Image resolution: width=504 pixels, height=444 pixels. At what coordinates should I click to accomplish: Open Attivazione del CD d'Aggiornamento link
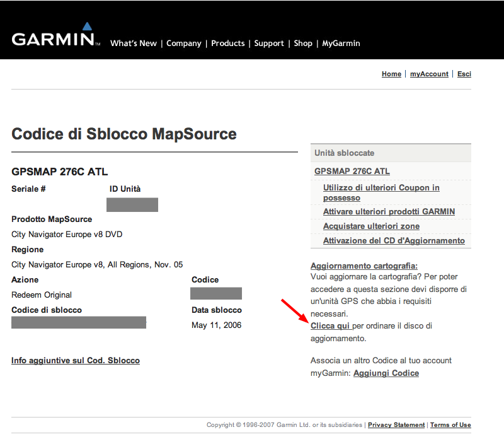394,241
